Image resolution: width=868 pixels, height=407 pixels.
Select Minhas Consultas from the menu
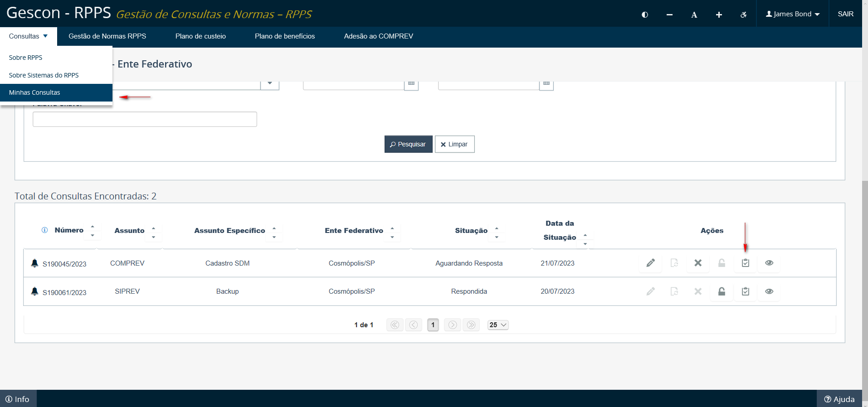tap(34, 92)
